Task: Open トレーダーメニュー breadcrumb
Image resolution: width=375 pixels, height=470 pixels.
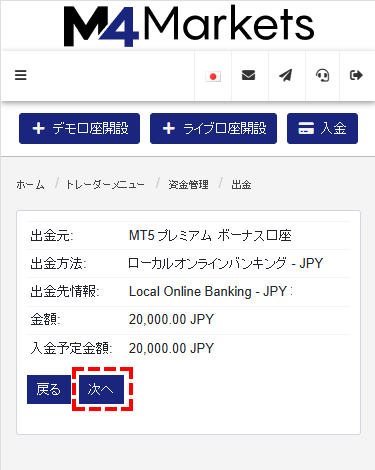Action: [105, 184]
